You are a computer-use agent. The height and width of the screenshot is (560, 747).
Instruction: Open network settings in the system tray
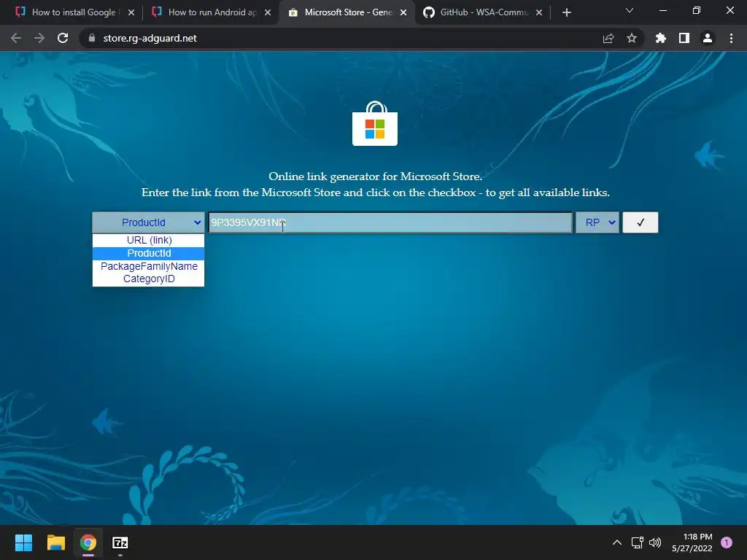[x=637, y=542]
